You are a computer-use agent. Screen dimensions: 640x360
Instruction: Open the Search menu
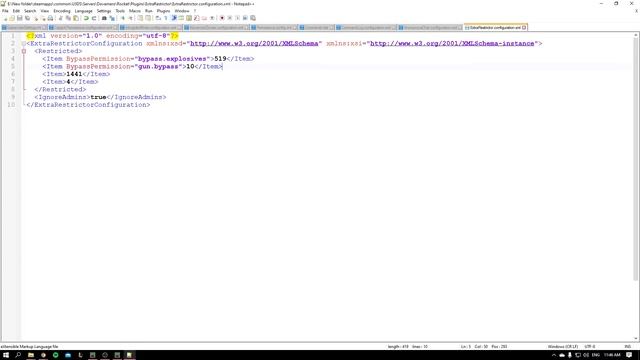click(30, 11)
